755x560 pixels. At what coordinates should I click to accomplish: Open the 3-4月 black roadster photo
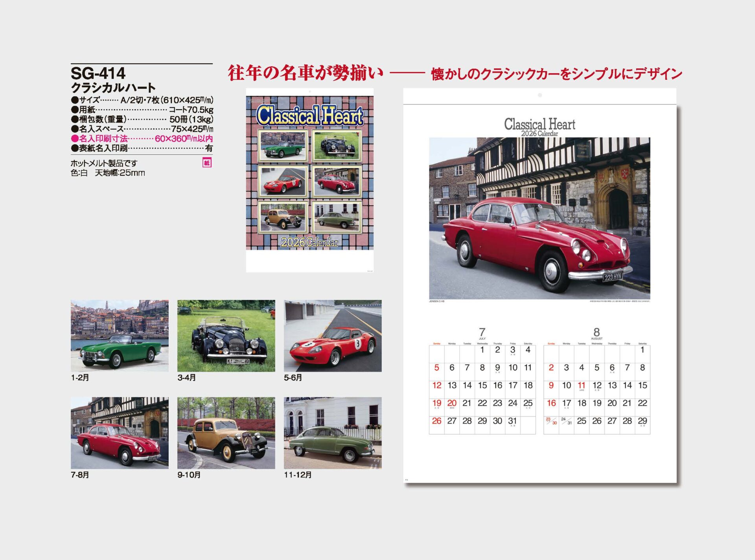[226, 336]
